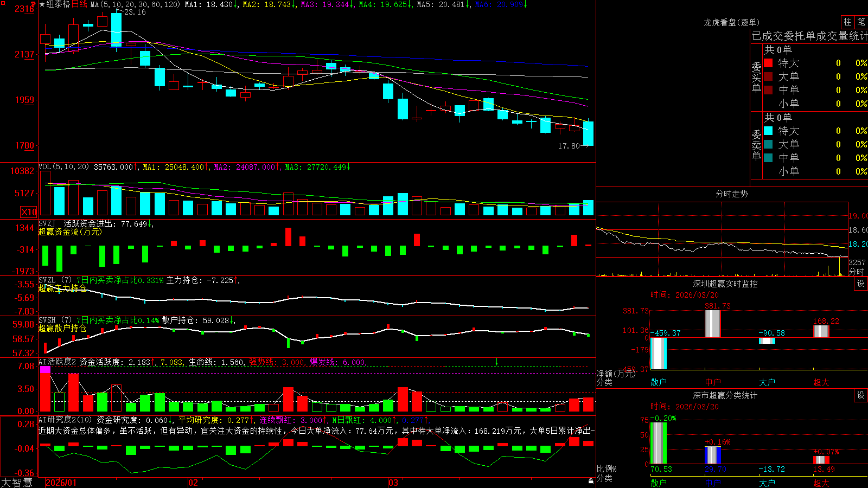The height and width of the screenshot is (488, 868).
Task: Open 设 settings for 深圳超赢实时监控
Action: coord(861,284)
